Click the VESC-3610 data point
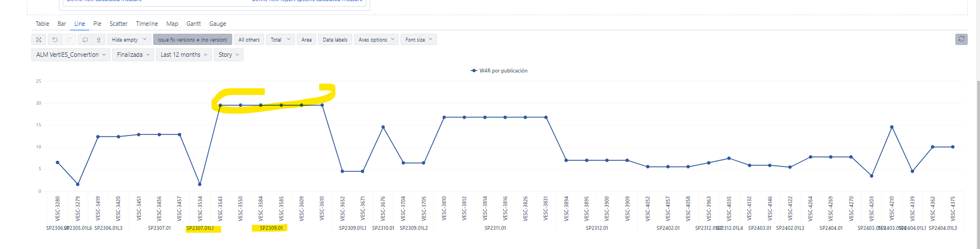Viewport: 980px width, 249px height. [322, 105]
